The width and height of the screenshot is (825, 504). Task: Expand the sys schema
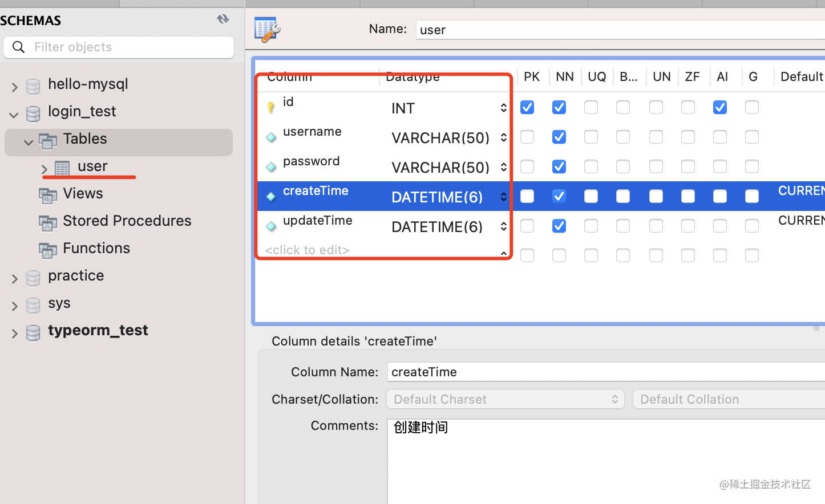[15, 306]
